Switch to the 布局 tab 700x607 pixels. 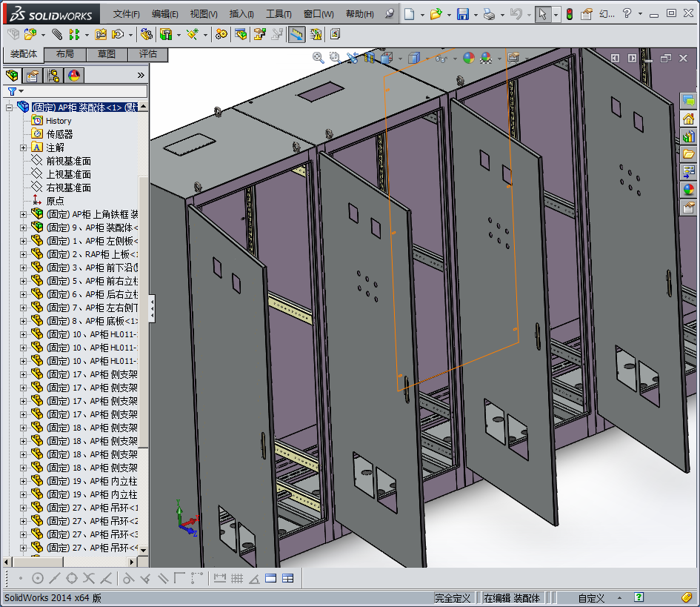coord(65,54)
